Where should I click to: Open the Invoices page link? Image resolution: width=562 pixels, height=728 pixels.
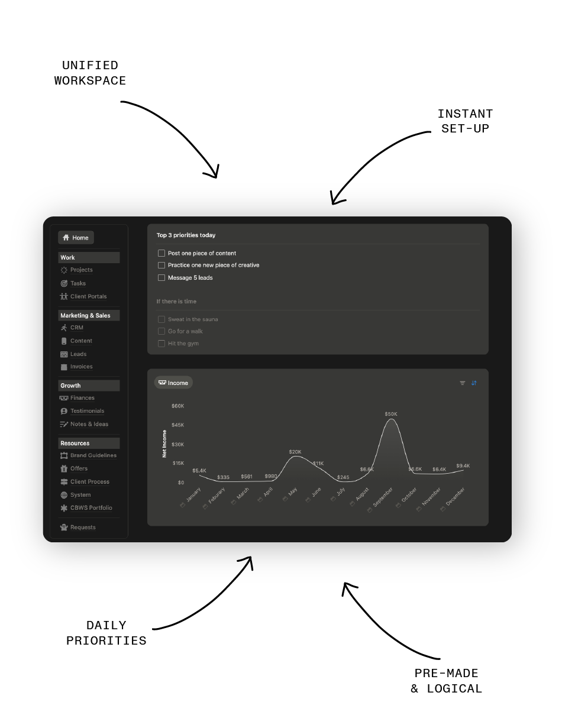[x=81, y=367]
